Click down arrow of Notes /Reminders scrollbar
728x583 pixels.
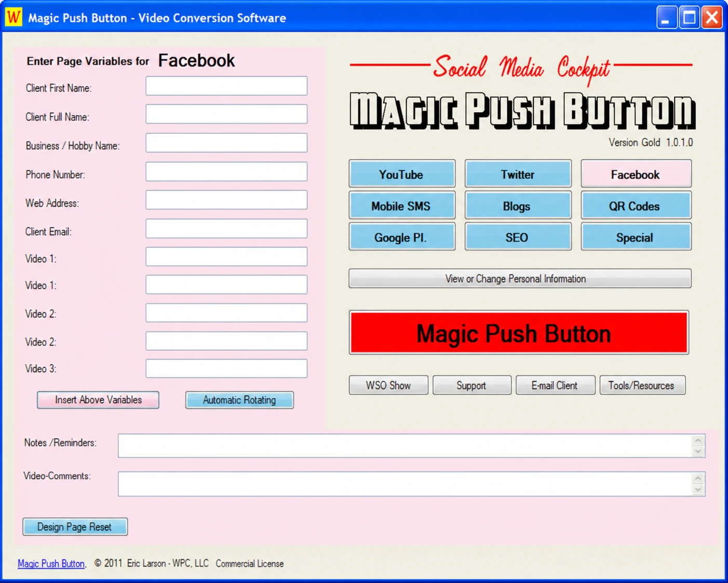pos(698,452)
